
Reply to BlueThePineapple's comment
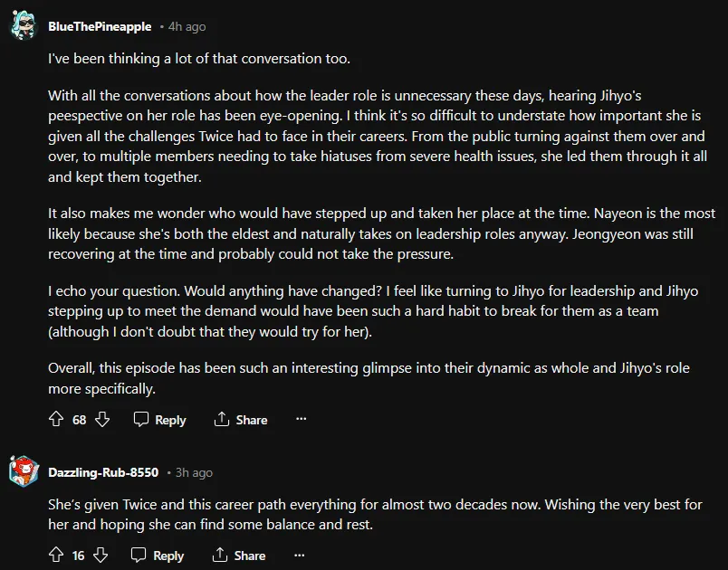[159, 420]
